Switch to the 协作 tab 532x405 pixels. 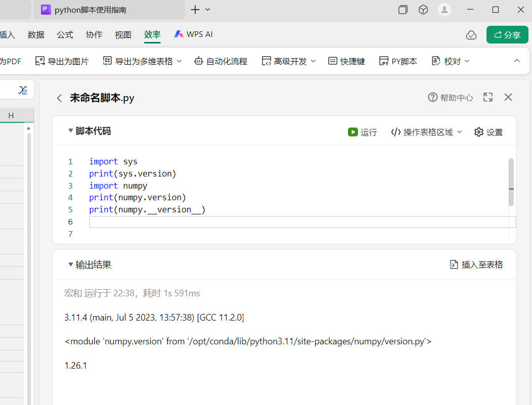(94, 34)
